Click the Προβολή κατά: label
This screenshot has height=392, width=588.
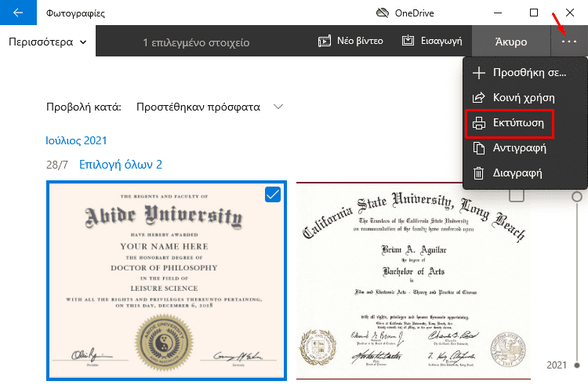tap(84, 107)
